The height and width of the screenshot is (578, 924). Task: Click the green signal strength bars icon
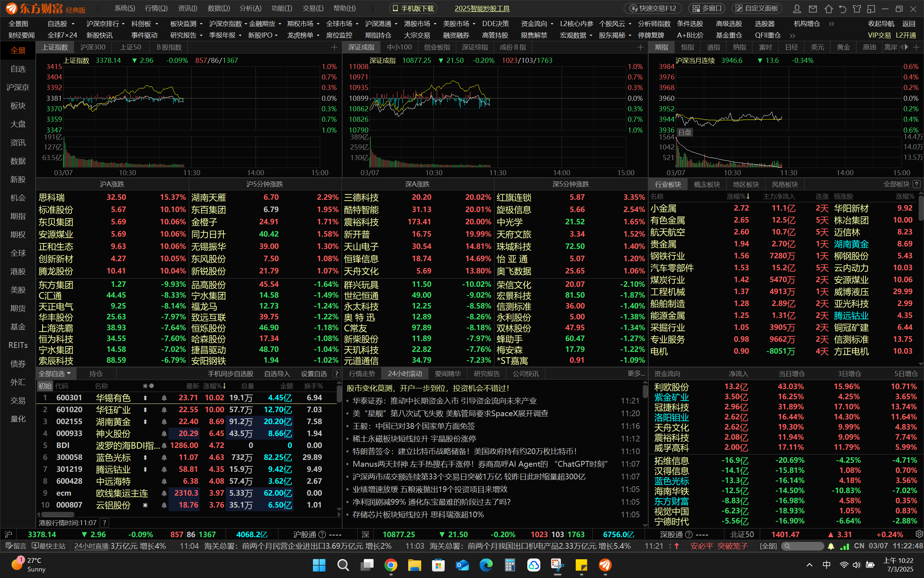point(845,546)
